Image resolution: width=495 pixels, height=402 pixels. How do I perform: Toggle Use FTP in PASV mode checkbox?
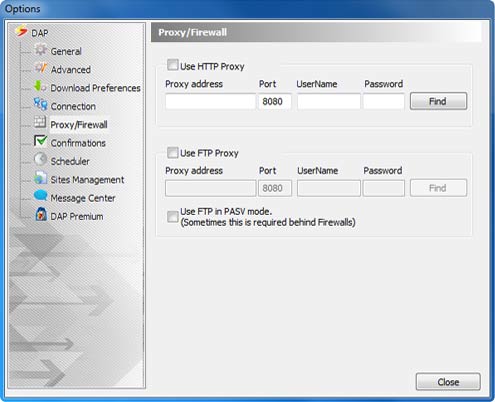pos(172,216)
